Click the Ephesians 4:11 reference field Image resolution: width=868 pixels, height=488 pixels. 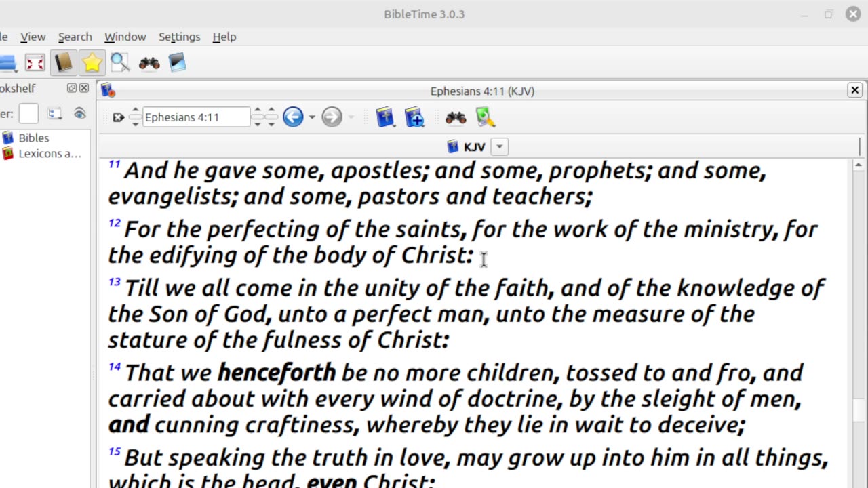(196, 117)
